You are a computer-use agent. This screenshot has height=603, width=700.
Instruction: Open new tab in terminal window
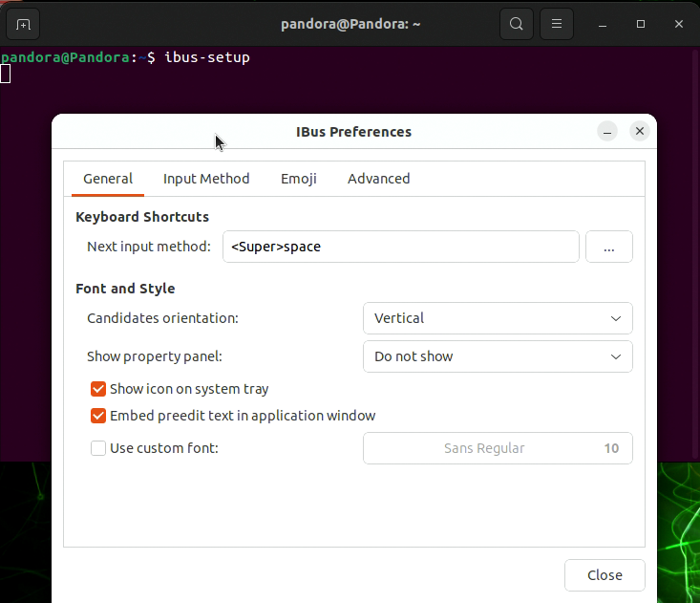[x=23, y=24]
